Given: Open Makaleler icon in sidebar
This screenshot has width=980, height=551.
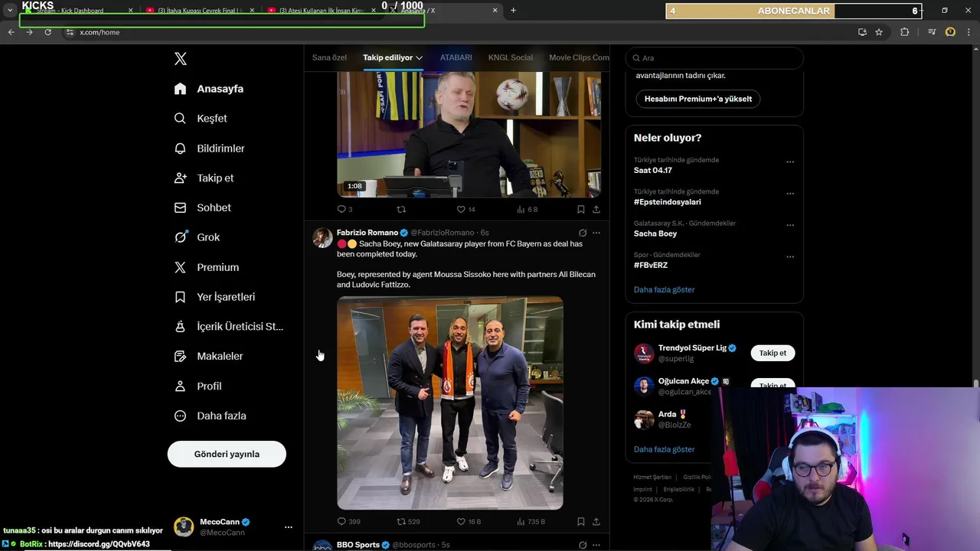Looking at the screenshot, I should click(180, 357).
